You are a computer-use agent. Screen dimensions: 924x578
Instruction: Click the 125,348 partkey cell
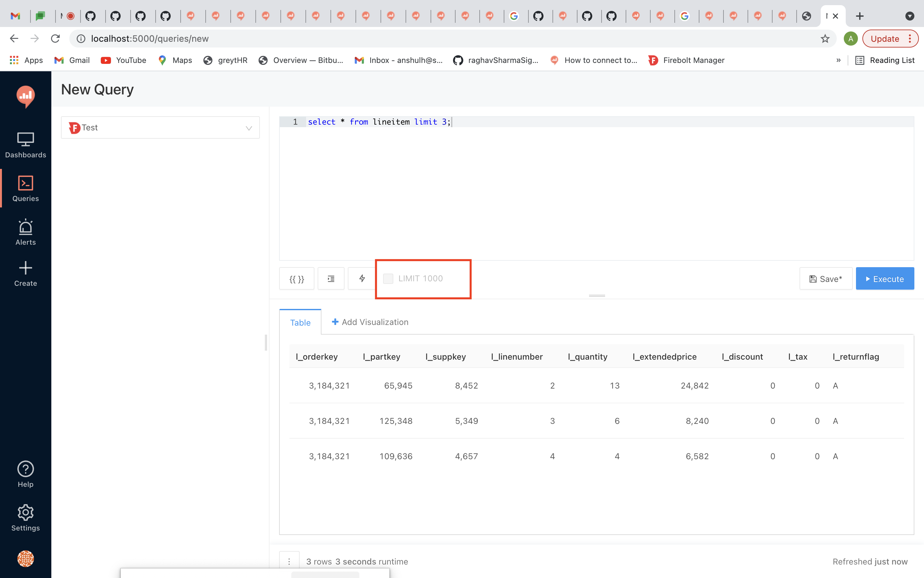click(x=396, y=421)
